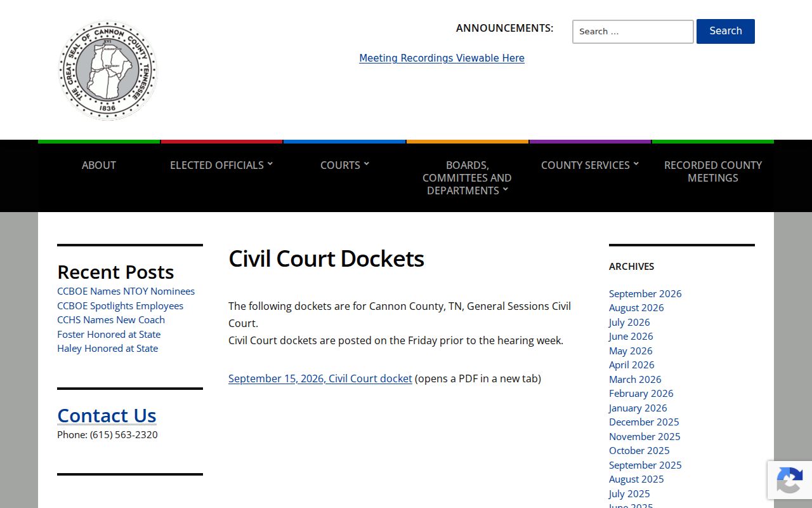Expand the Boards, Committees and Departments chevron

click(x=505, y=189)
